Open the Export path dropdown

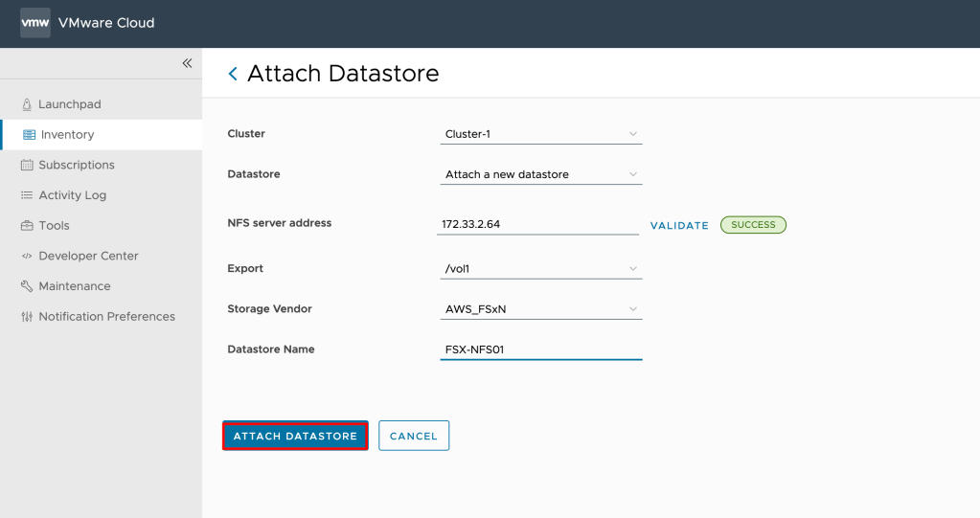(x=540, y=269)
